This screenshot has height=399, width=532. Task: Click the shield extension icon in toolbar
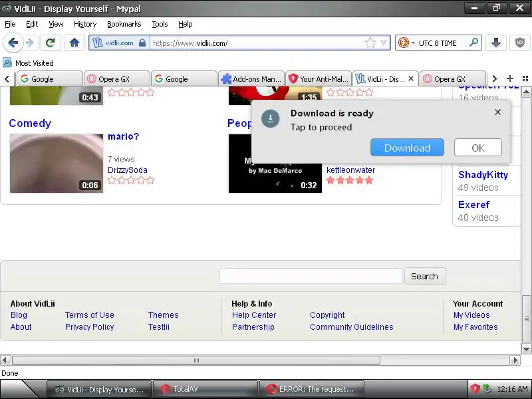coord(520,43)
